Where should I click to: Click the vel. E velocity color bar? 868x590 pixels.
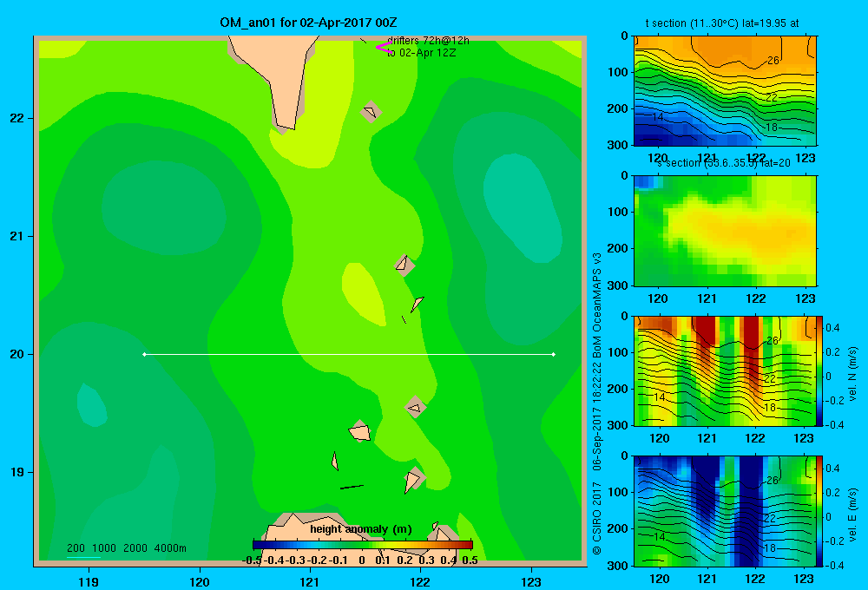point(820,511)
